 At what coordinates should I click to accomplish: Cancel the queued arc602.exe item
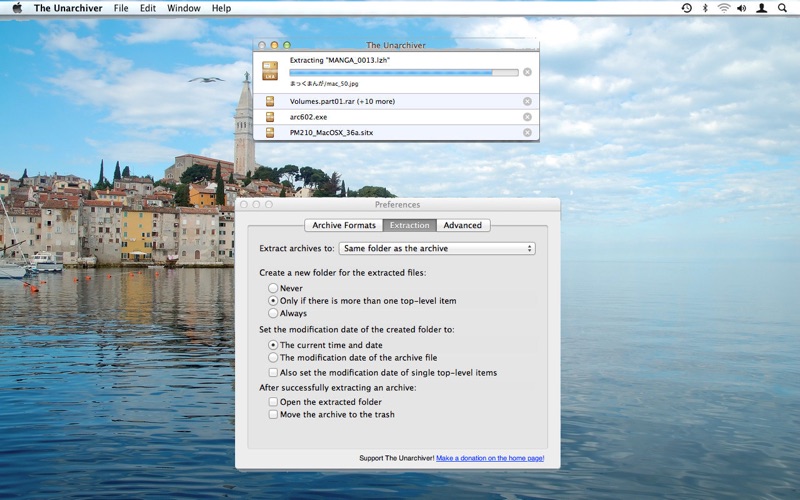527,117
